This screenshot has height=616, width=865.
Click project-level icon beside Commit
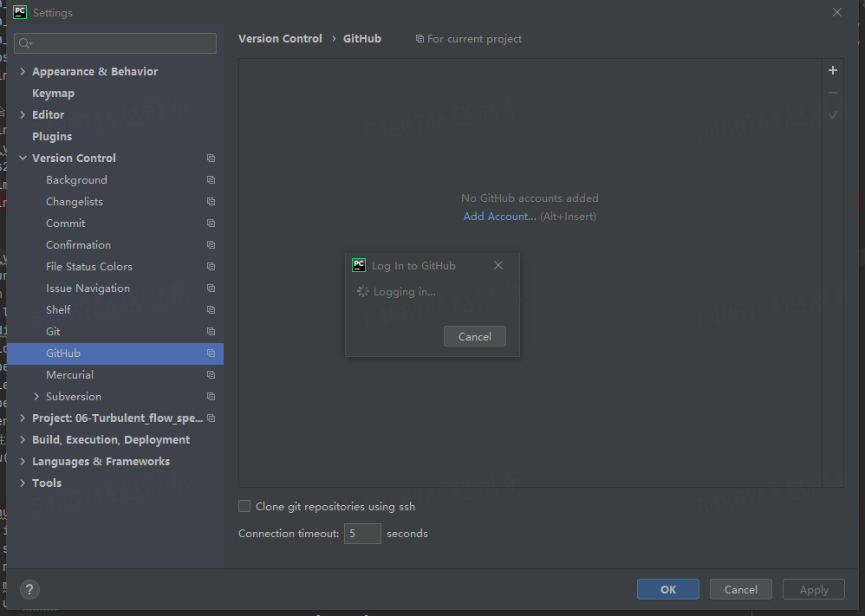211,223
